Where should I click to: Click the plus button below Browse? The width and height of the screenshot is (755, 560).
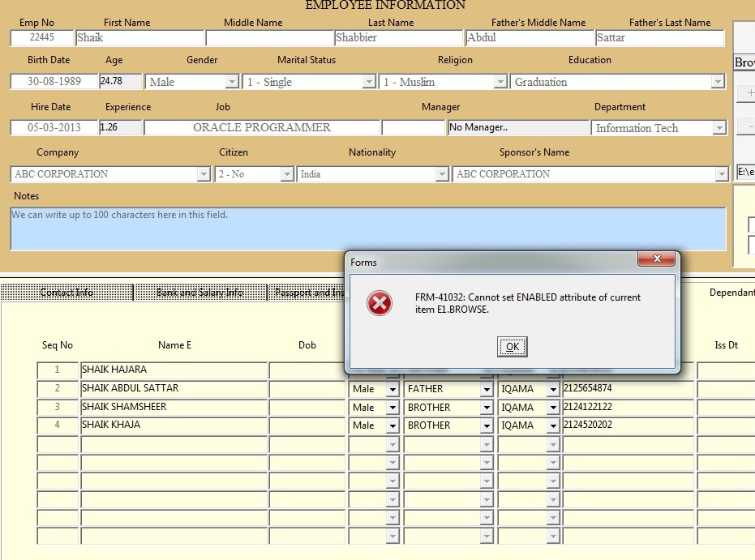point(747,93)
